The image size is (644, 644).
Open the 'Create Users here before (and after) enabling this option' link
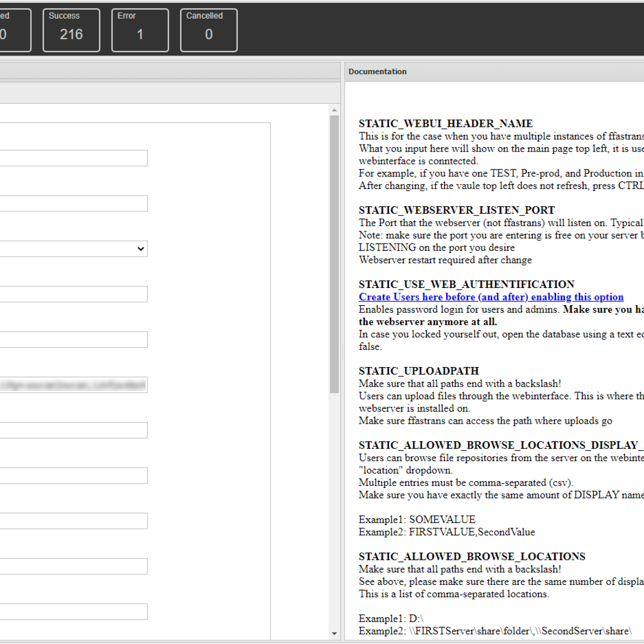click(x=491, y=297)
